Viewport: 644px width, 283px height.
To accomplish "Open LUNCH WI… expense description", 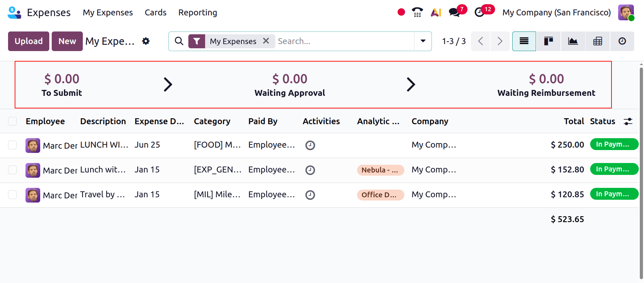I will 104,145.
